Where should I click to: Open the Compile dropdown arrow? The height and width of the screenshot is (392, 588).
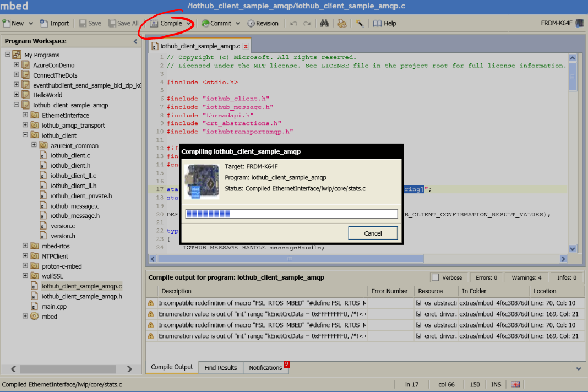tap(189, 24)
